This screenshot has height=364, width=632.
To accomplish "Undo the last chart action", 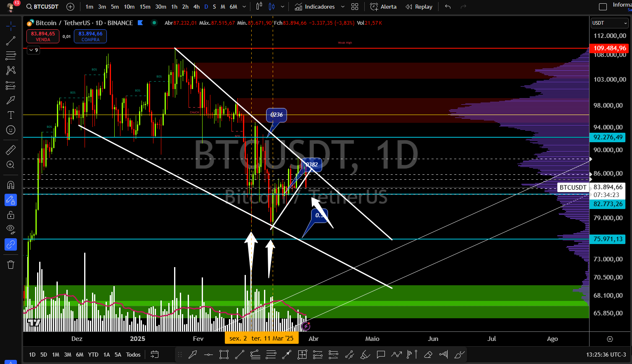I will click(x=448, y=7).
